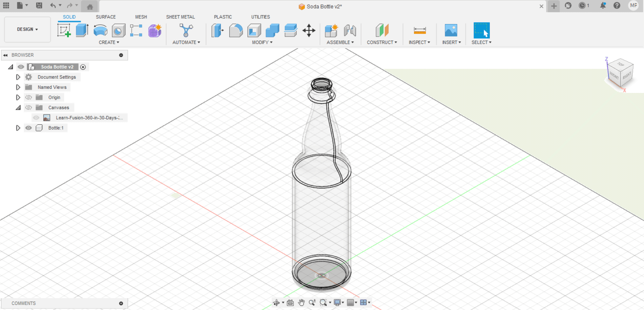The width and height of the screenshot is (644, 310).
Task: Toggle visibility of Origin folder
Action: click(28, 97)
